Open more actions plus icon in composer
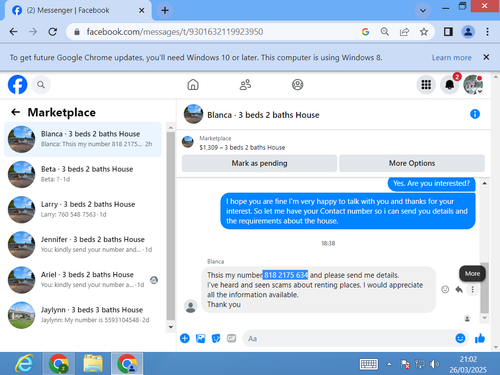The image size is (500, 375). (185, 338)
